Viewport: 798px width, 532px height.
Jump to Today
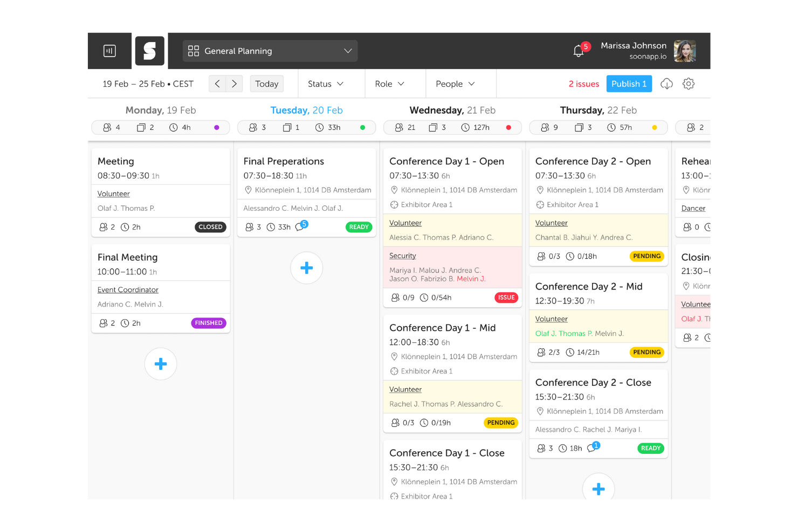coord(267,84)
